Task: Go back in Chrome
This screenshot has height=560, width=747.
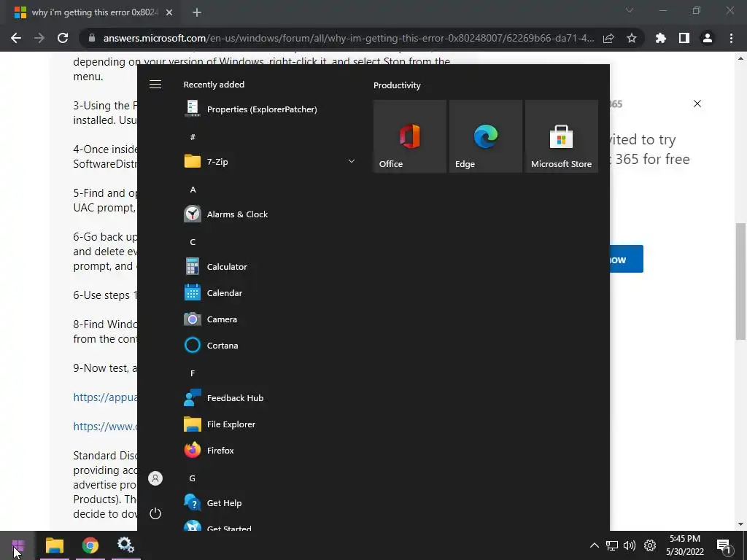Action: pyautogui.click(x=16, y=38)
